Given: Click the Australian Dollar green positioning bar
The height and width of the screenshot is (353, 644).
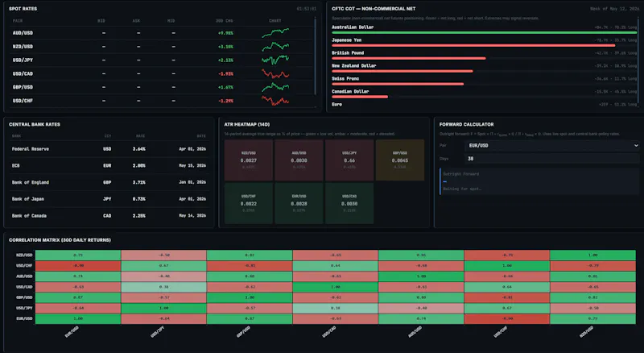Looking at the screenshot, I should (485, 32).
